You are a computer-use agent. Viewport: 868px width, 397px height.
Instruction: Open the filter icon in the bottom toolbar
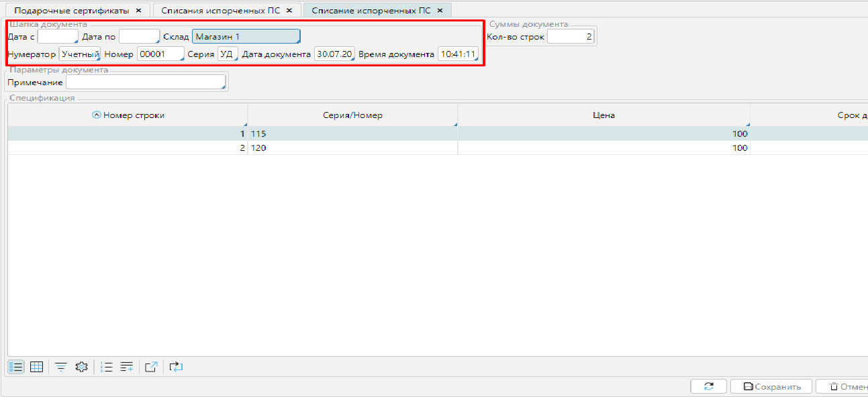pyautogui.click(x=61, y=367)
